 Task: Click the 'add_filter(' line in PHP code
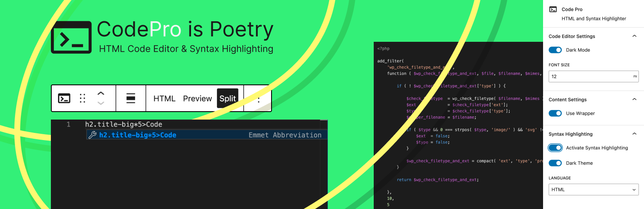(x=390, y=61)
